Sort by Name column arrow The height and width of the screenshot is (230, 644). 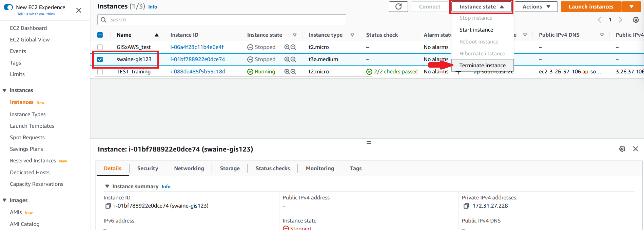coord(157,35)
